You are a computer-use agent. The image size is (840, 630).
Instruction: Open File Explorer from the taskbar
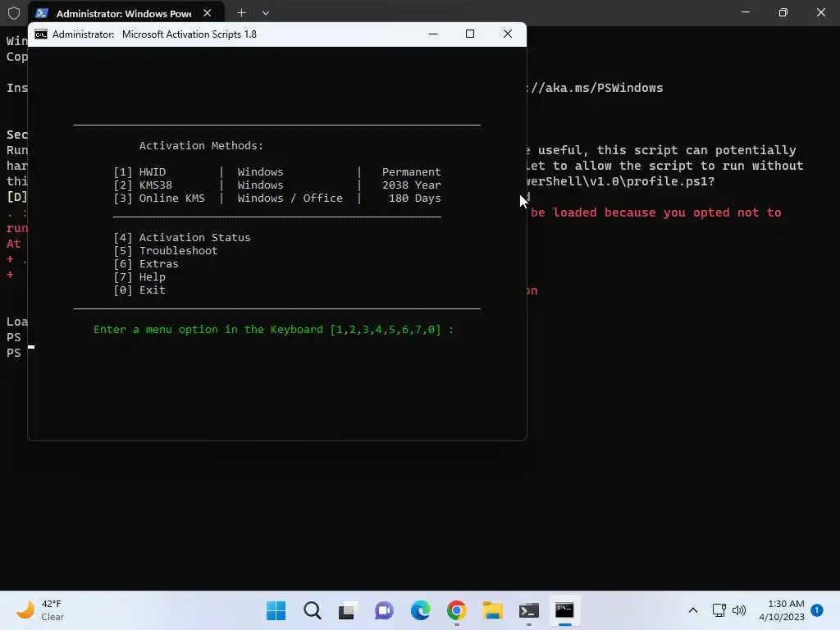click(x=492, y=610)
